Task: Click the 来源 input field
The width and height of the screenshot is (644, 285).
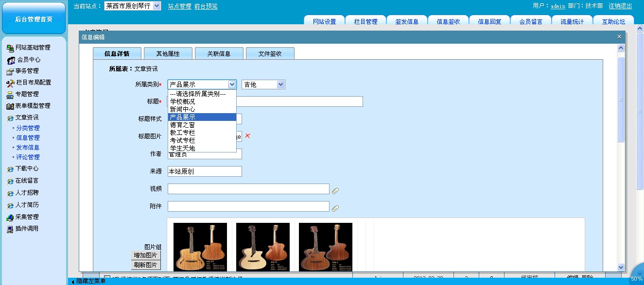Action: pyautogui.click(x=204, y=171)
